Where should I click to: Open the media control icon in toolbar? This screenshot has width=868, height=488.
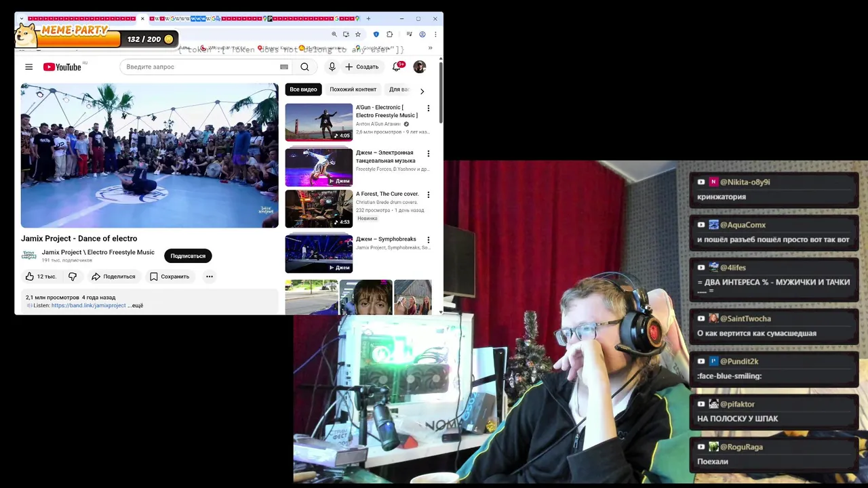pos(409,35)
